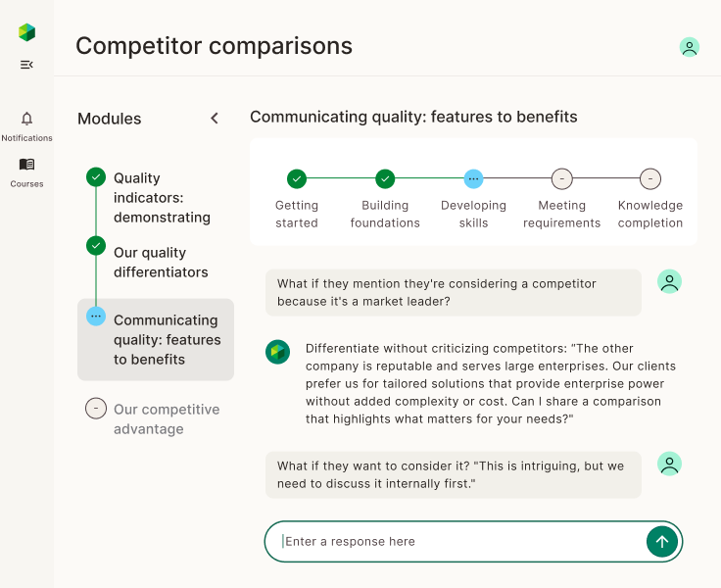Image resolution: width=721 pixels, height=588 pixels.
Task: Select the Getting started step circle
Action: click(297, 178)
